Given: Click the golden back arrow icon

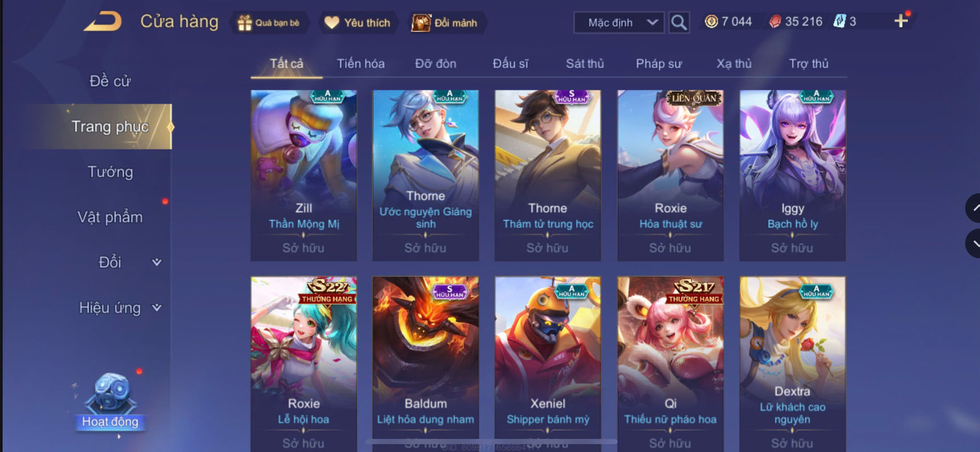Looking at the screenshot, I should pyautogui.click(x=103, y=22).
